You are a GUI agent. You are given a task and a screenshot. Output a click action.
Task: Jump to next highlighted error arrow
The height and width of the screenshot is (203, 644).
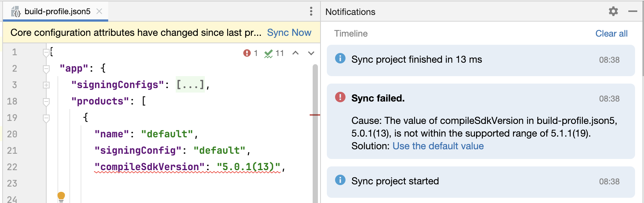[311, 53]
